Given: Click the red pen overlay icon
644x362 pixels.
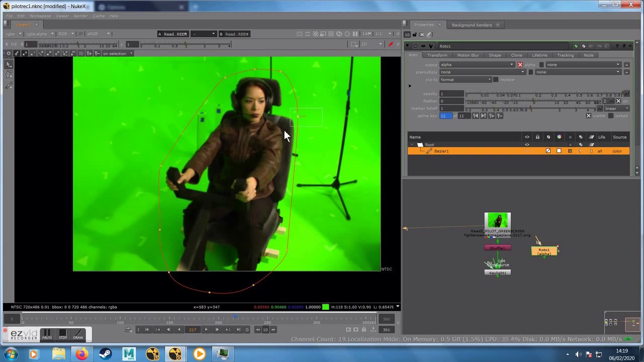Looking at the screenshot, I should 391,44.
